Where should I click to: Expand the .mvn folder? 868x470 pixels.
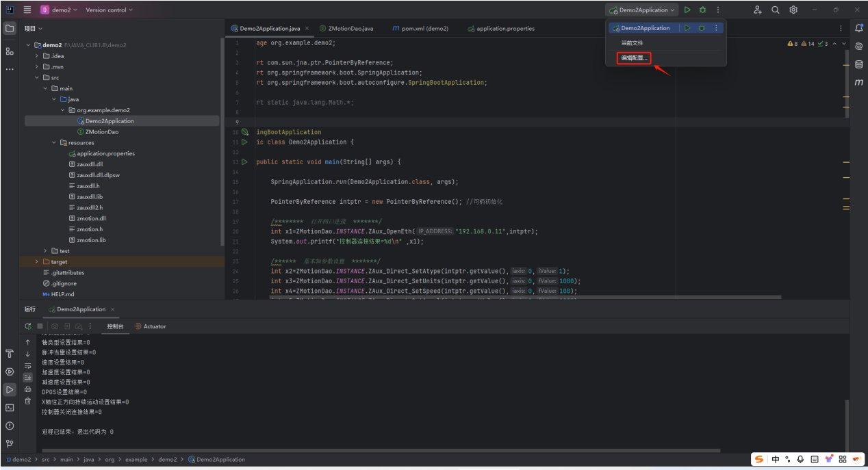[x=37, y=67]
